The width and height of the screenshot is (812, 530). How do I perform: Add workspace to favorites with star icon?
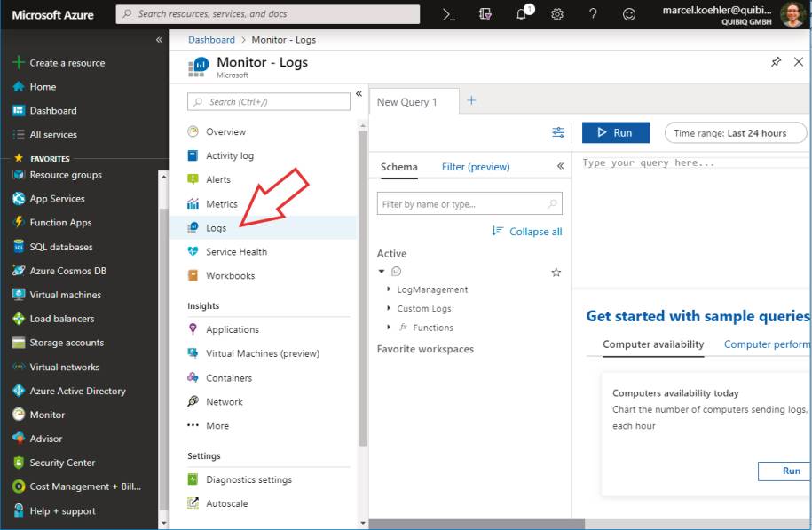[556, 272]
